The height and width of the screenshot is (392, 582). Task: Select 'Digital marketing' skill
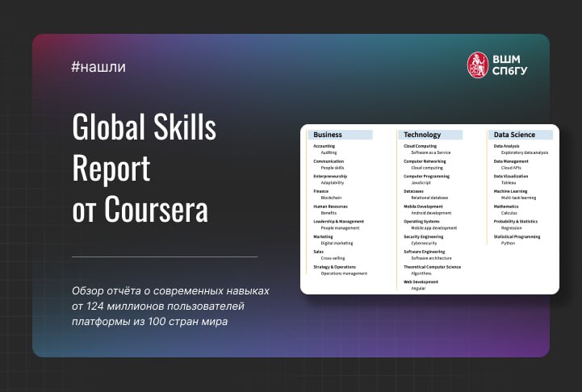[337, 244]
